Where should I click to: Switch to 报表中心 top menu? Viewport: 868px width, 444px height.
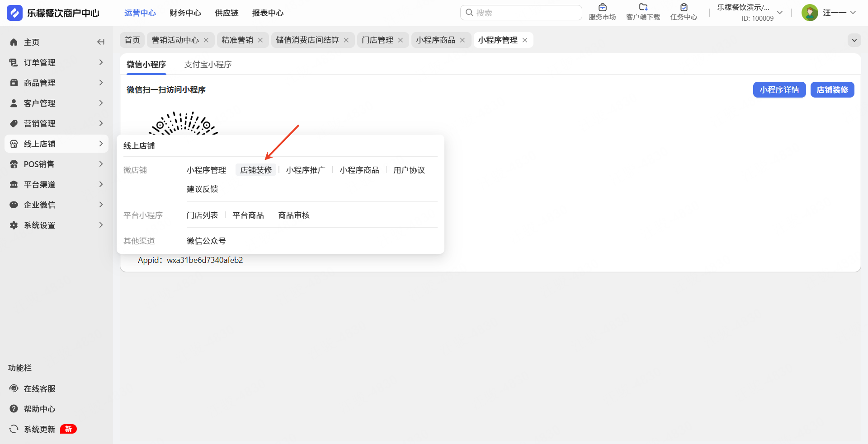click(268, 13)
